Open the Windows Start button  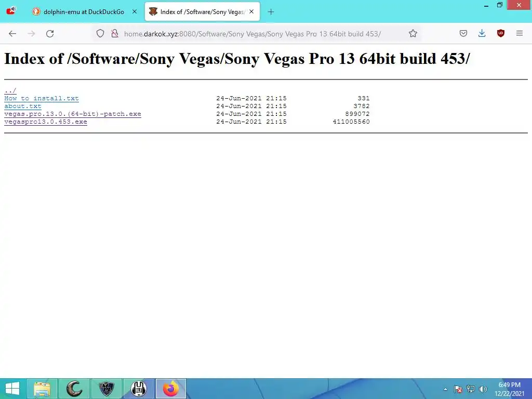click(12, 389)
